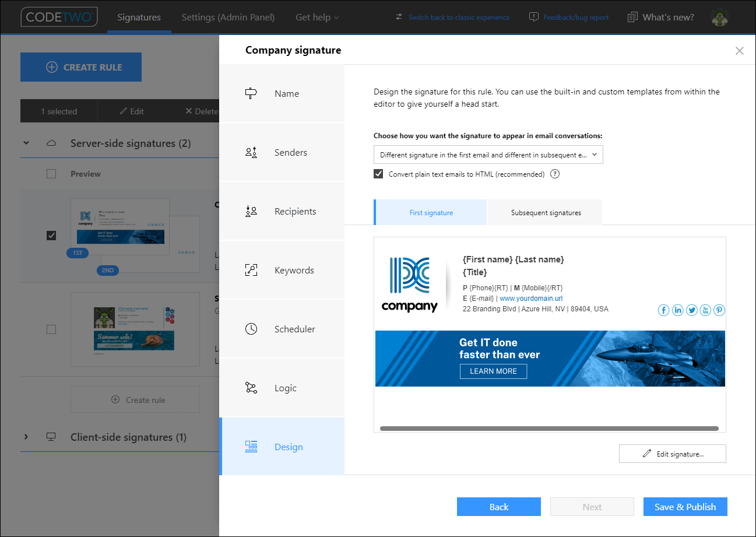Click the Twitter icon in signature
Image resolution: width=756 pixels, height=537 pixels.
tap(692, 310)
